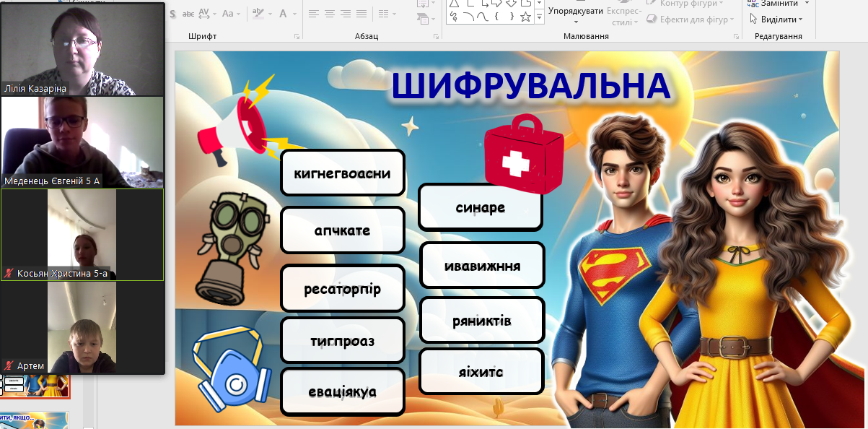Expand the full shapes gallery
868x429 pixels.
tap(539, 18)
